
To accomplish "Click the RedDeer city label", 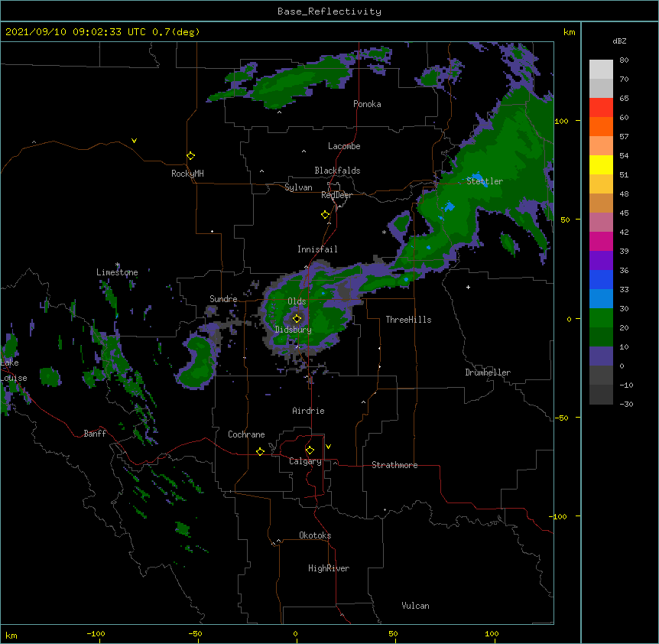I will click(x=336, y=195).
